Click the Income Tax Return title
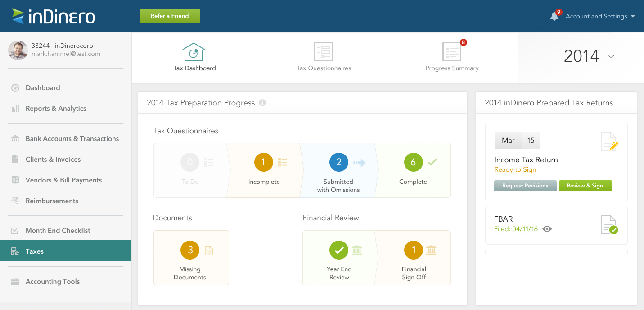The image size is (644, 310). click(x=526, y=160)
